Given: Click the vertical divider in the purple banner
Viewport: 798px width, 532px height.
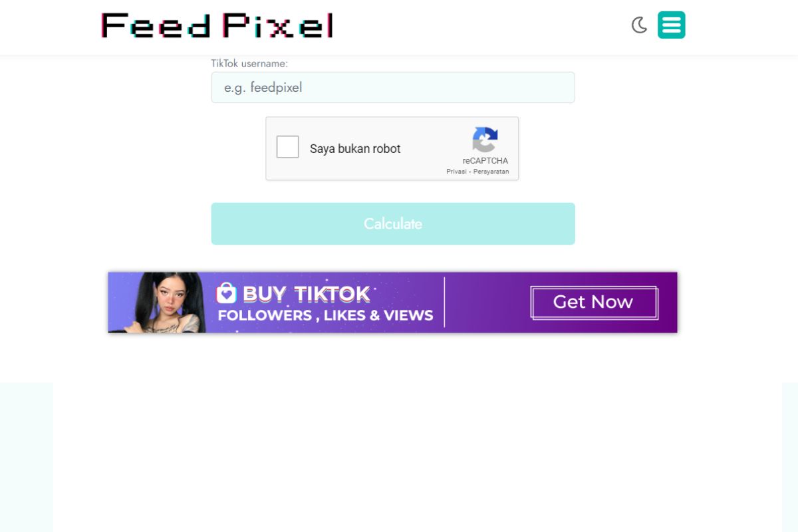Looking at the screenshot, I should (x=444, y=303).
